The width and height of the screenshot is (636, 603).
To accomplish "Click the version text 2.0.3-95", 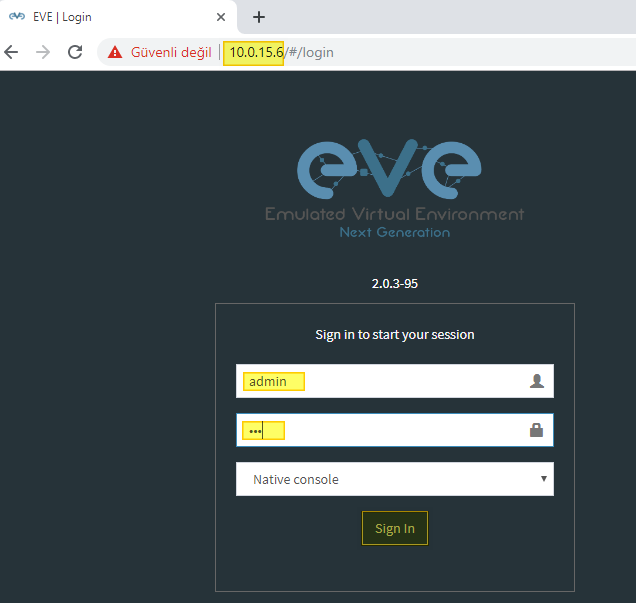I will (395, 283).
